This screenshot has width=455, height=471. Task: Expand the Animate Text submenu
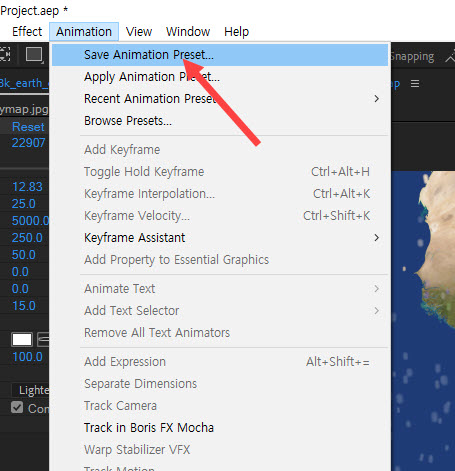(x=220, y=289)
